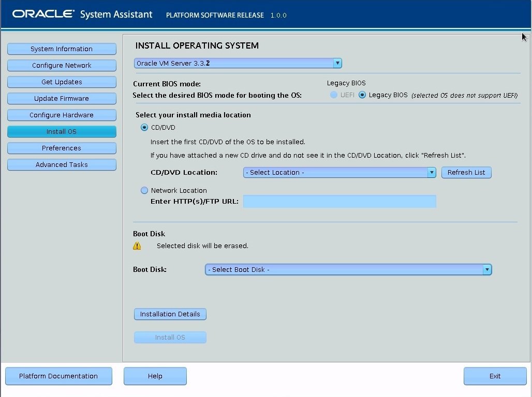This screenshot has width=532, height=397.
Task: Open the Update Firmware section
Action: (62, 98)
